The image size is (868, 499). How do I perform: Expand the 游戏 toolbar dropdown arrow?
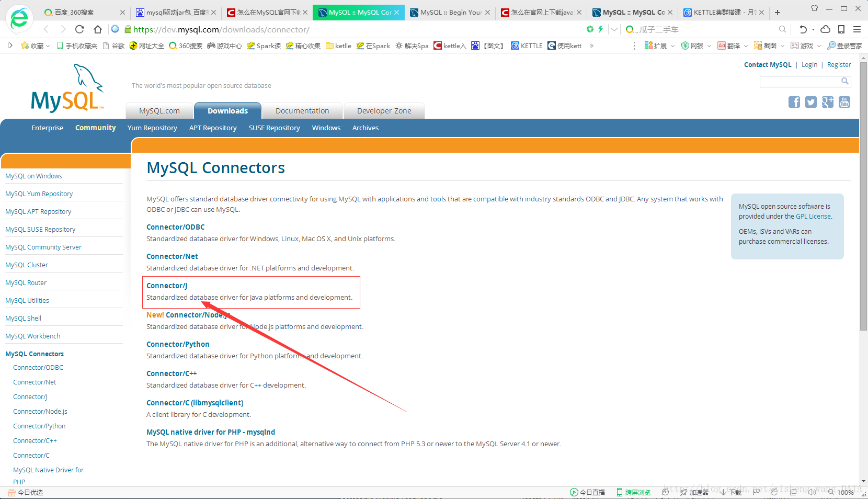coord(819,46)
